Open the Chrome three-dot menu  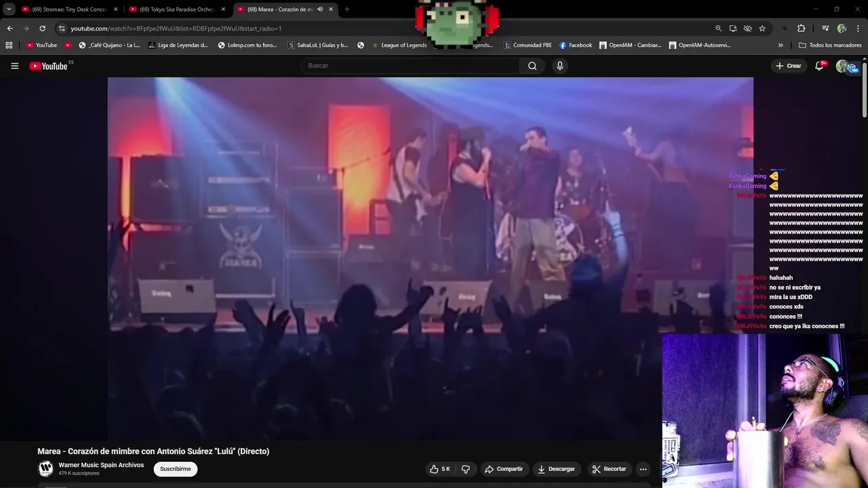(857, 28)
